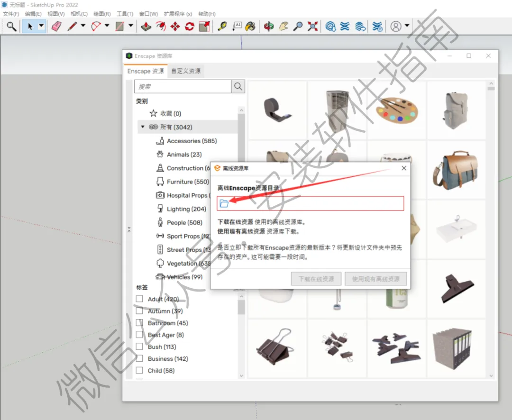Activate the Push/Pull tool
The width and height of the screenshot is (512, 420).
(x=146, y=27)
